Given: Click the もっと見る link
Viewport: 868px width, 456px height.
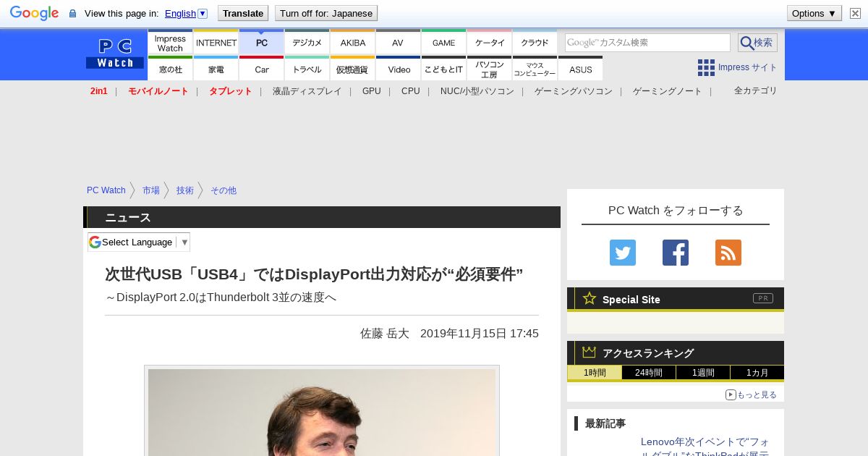Looking at the screenshot, I should [x=751, y=394].
